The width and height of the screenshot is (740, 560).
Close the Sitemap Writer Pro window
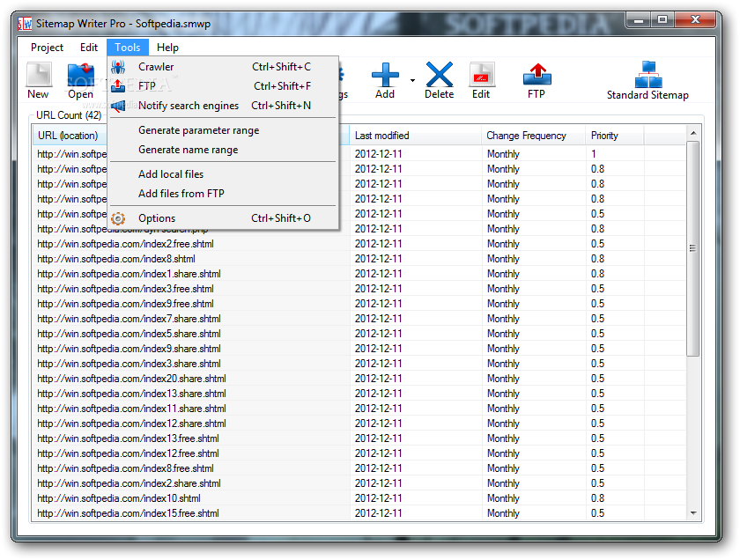click(695, 20)
